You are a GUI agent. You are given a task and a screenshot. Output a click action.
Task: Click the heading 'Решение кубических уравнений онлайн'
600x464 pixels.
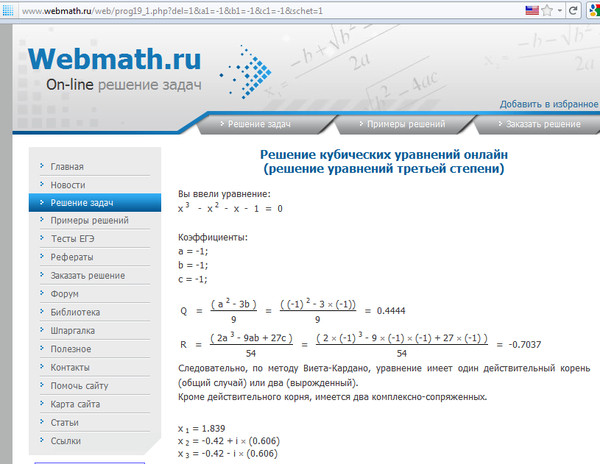(384, 155)
